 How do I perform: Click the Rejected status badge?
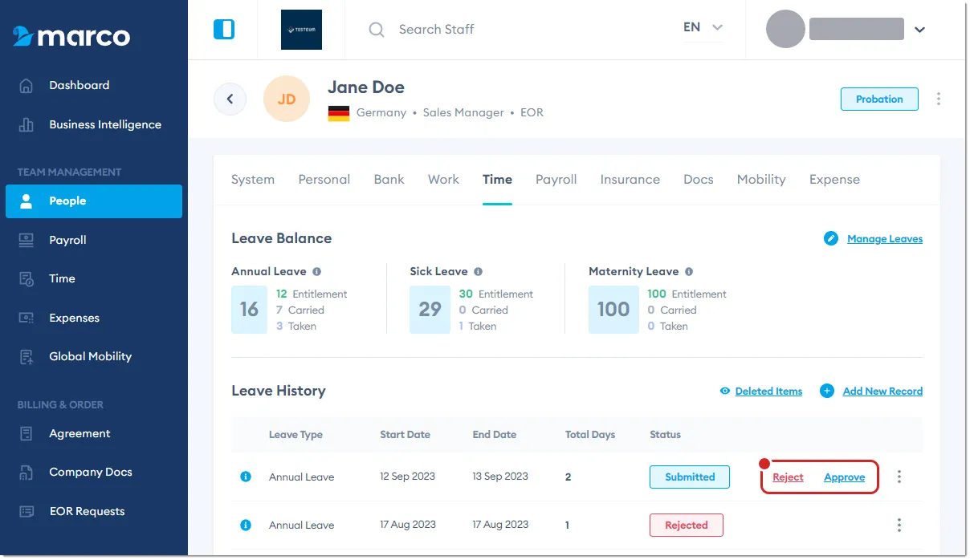pyautogui.click(x=687, y=526)
